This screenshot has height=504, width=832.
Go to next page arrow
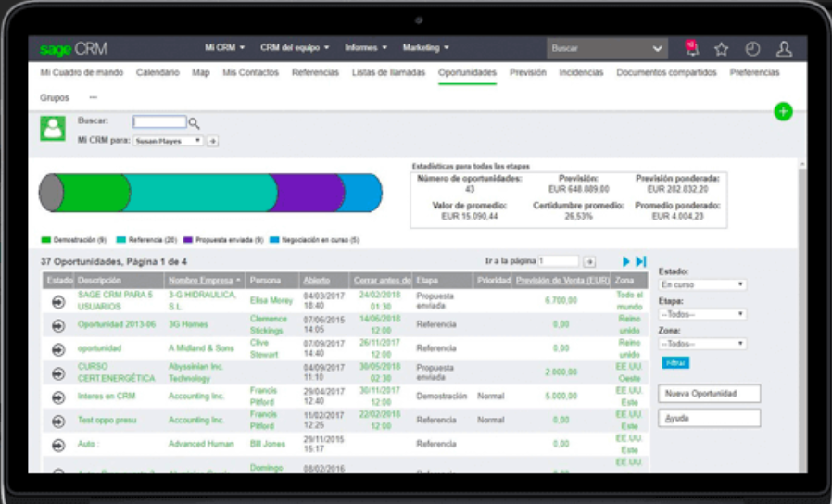(625, 261)
